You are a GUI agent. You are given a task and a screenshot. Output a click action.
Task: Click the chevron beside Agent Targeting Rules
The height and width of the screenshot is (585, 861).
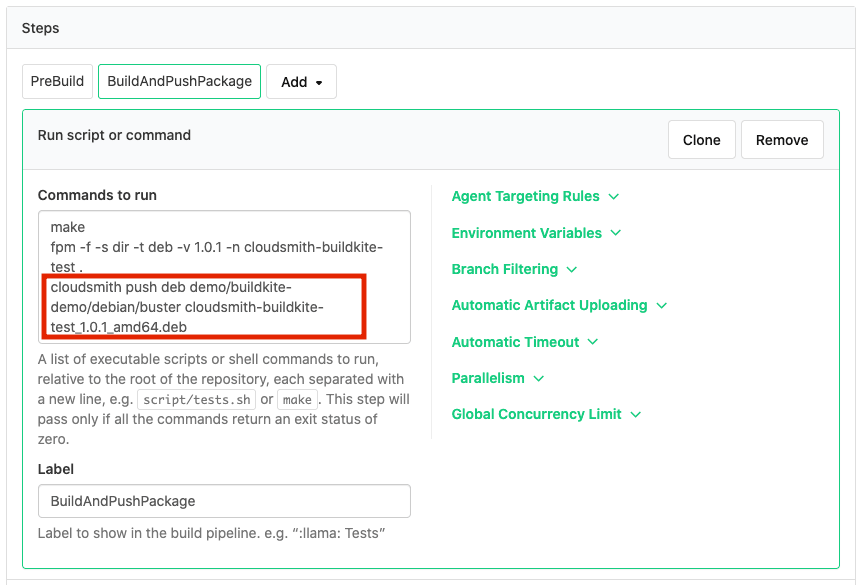[614, 197]
